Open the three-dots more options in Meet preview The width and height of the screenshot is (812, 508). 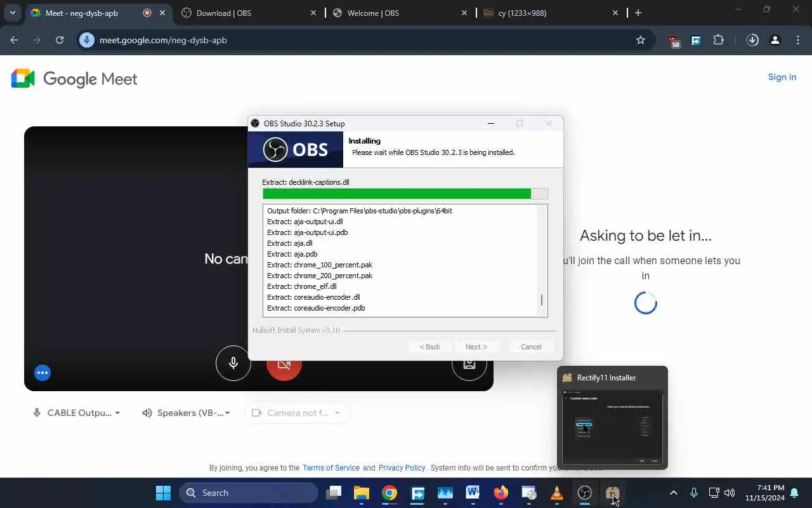pos(43,373)
